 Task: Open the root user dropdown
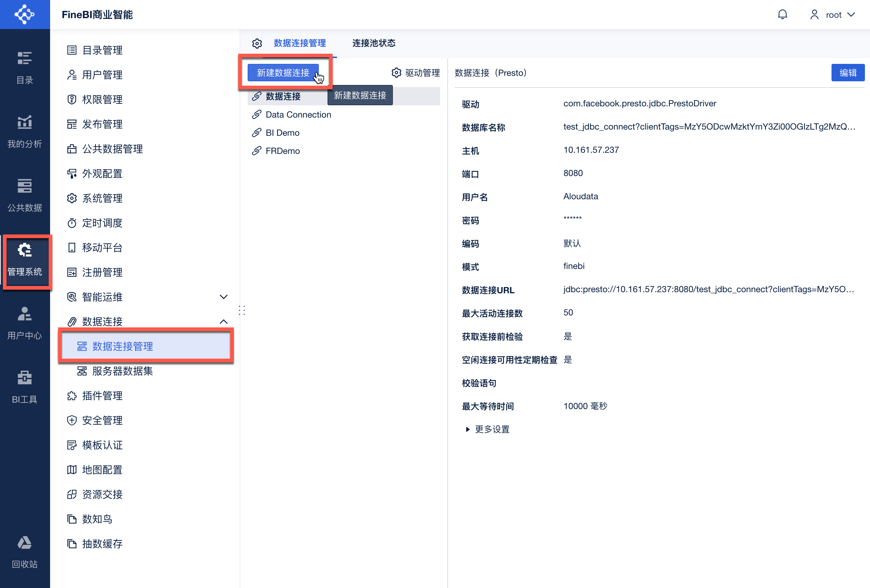[834, 15]
